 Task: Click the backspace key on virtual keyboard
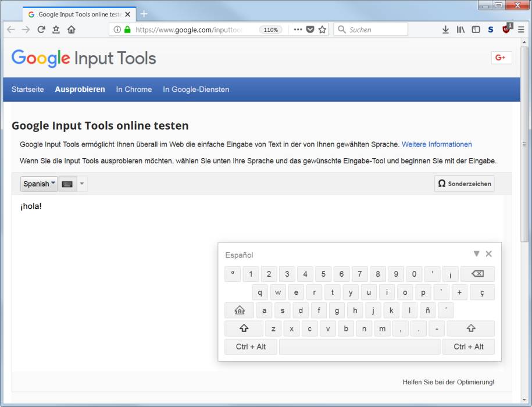[x=477, y=274]
